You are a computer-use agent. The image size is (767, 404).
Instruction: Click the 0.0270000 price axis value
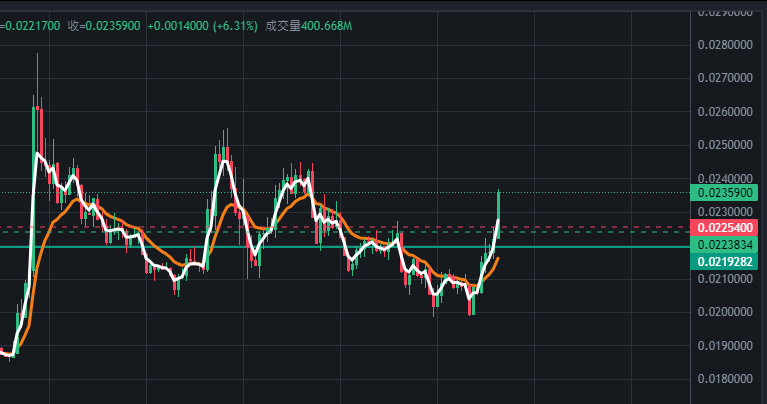(725, 78)
